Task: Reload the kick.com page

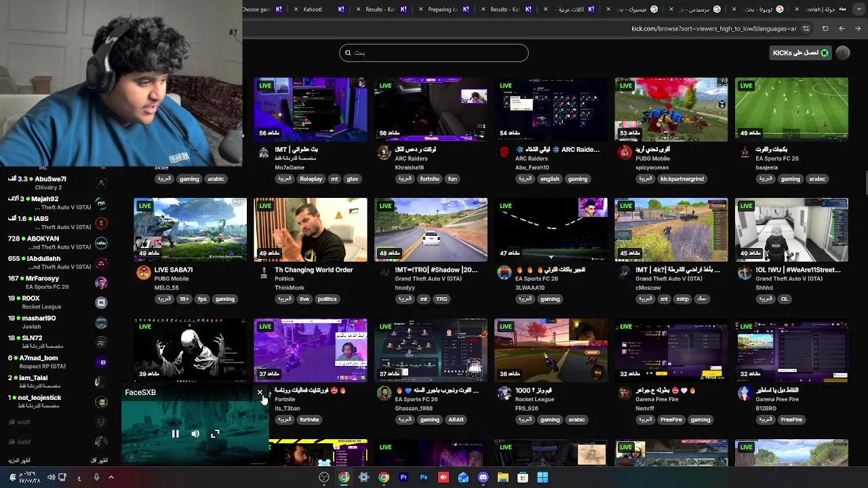Action: click(825, 28)
